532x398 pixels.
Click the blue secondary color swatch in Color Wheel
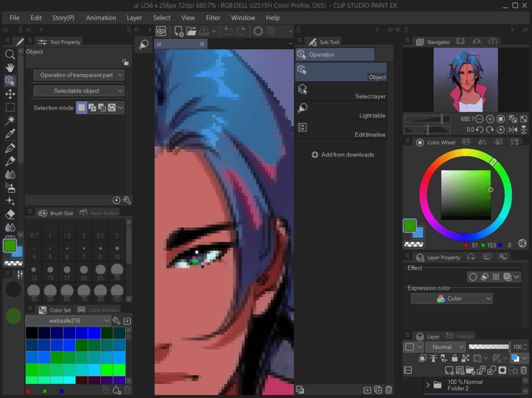[x=418, y=234]
